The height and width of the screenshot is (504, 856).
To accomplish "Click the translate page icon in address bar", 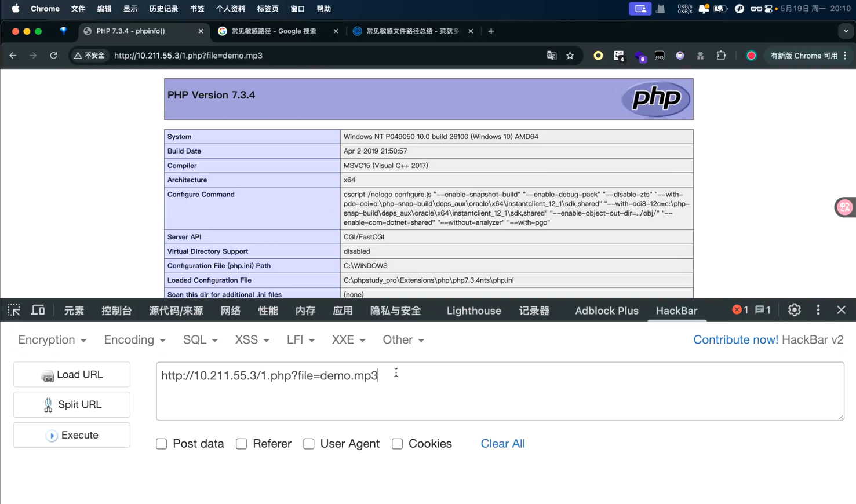I will pos(551,56).
